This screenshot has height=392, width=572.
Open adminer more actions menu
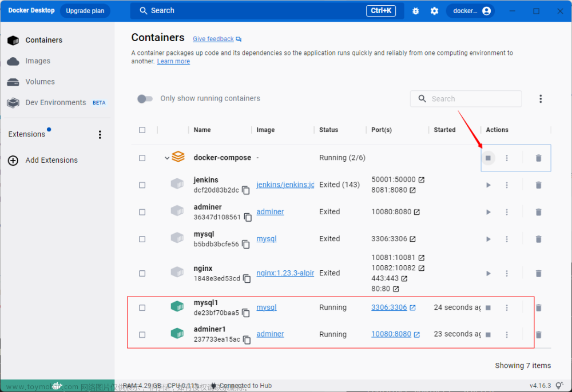point(507,212)
